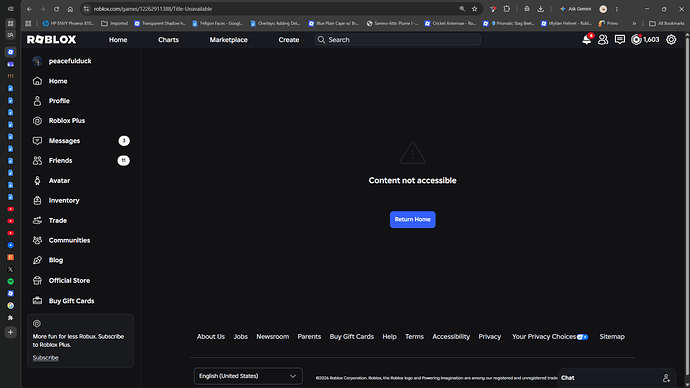Open the Charts navigation tab
Screen dimensions: 690x388
point(169,40)
